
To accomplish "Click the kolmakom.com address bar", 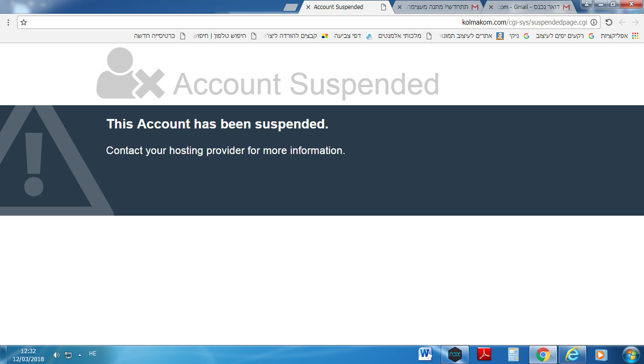I will coord(309,22).
